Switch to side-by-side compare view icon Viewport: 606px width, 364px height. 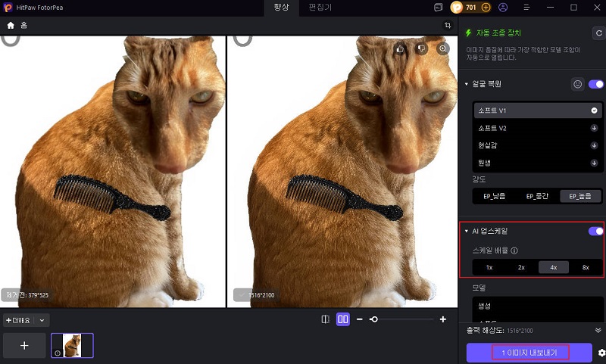[x=343, y=319]
